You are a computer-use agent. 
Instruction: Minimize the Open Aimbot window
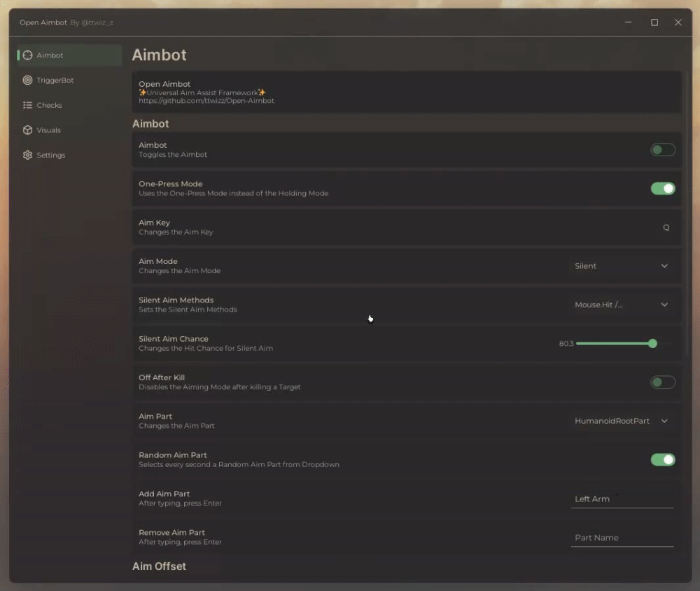click(628, 22)
